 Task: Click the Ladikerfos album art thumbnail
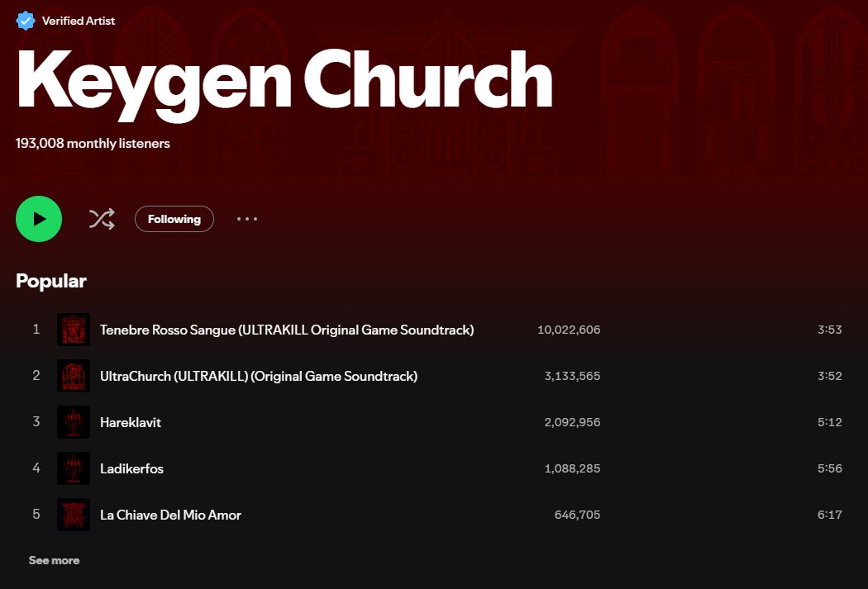coord(74,468)
